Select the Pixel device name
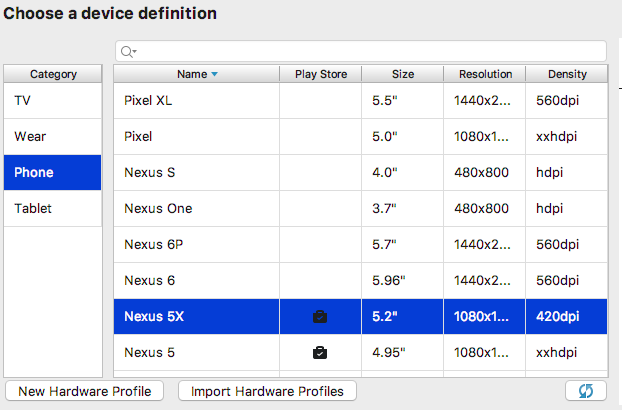Screen dimensions: 622x410 click(138, 136)
